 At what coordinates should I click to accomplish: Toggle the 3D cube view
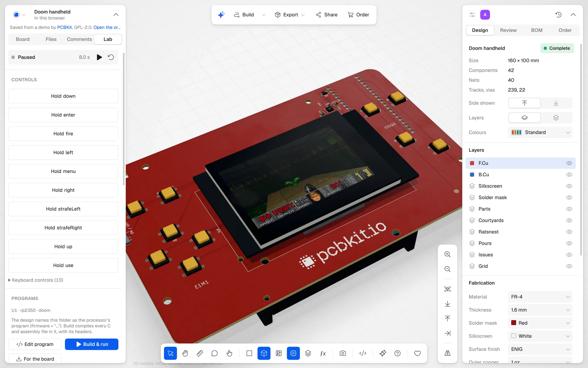click(264, 353)
